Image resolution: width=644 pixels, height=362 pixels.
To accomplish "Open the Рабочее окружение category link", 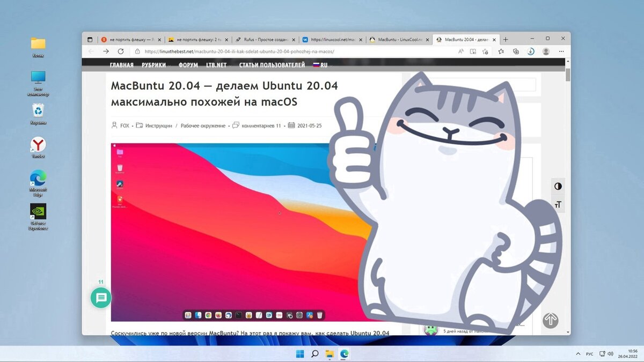I will click(203, 125).
